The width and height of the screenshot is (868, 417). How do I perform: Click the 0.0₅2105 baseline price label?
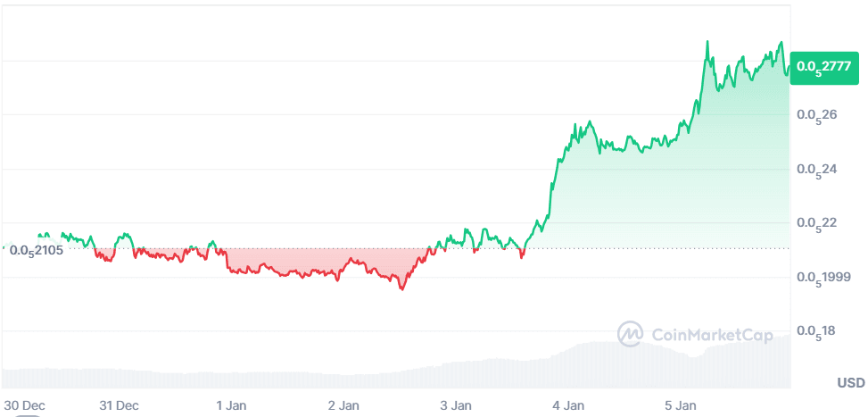(37, 250)
